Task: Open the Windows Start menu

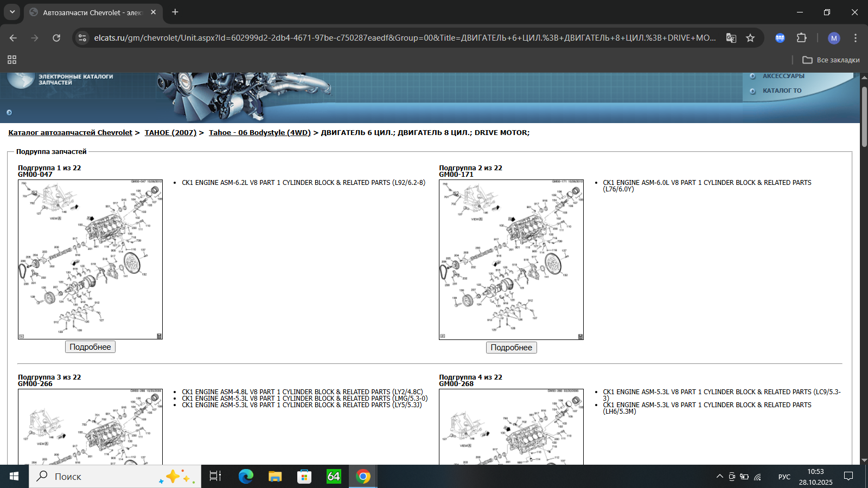Action: pos(14,477)
